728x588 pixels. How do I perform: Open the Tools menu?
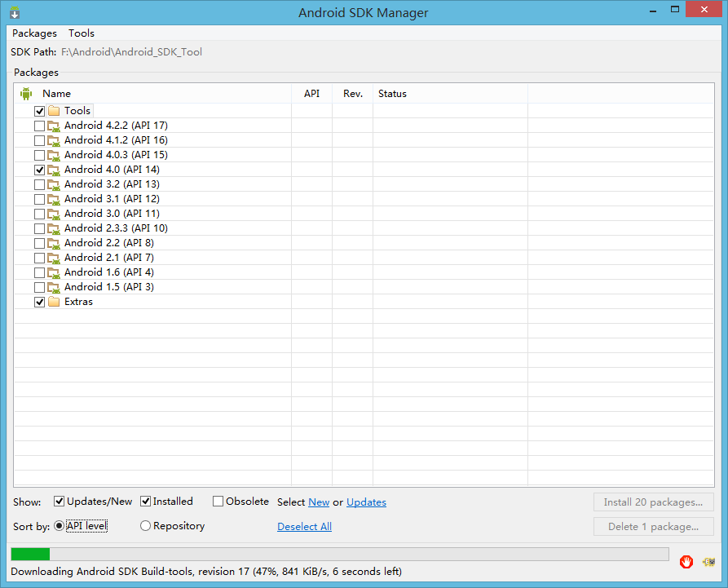82,33
